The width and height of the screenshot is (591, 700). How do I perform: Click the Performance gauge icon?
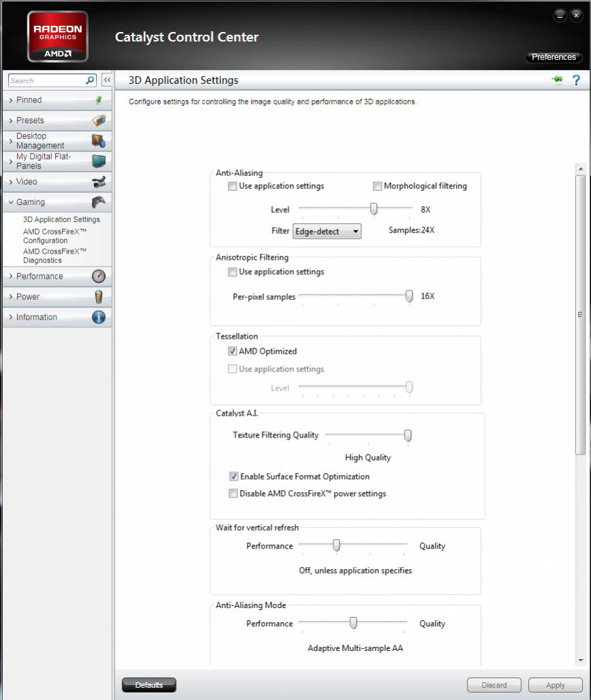pyautogui.click(x=99, y=276)
